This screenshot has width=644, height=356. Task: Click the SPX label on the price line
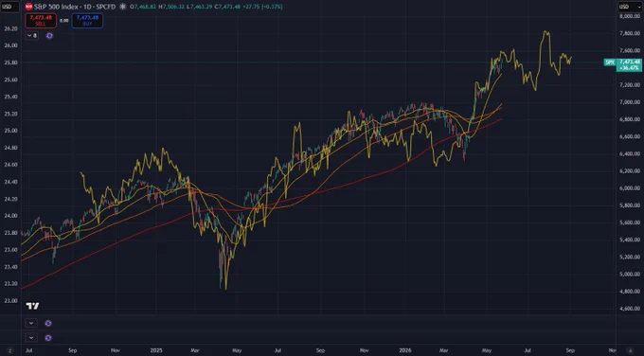[x=610, y=62]
